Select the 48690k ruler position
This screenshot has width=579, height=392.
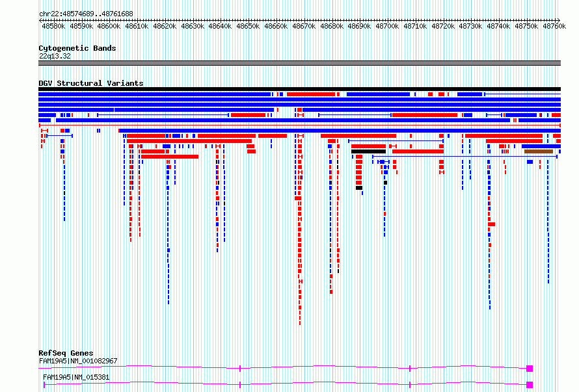359,26
